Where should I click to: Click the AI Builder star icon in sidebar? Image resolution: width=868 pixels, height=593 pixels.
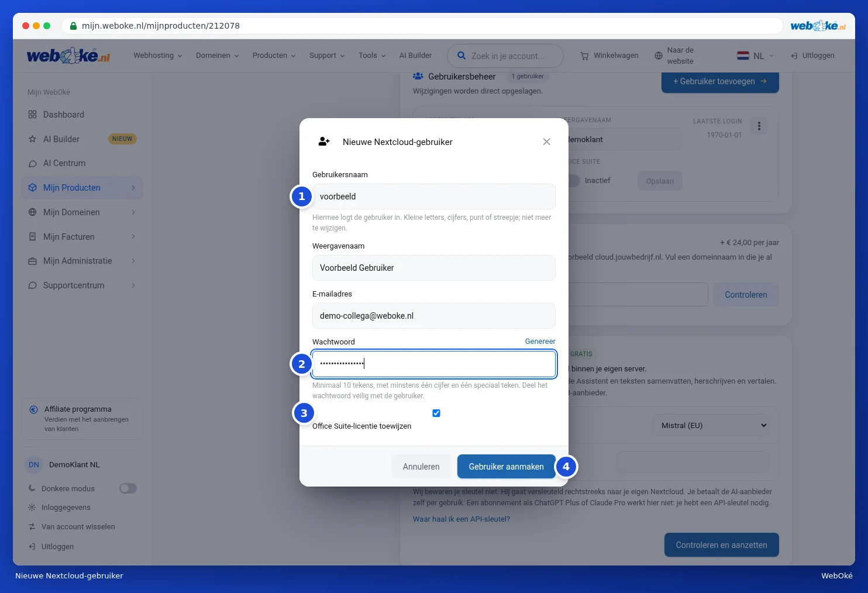tap(33, 139)
